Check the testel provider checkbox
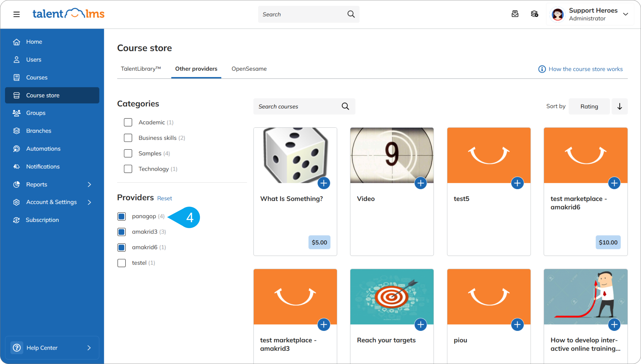 click(121, 263)
